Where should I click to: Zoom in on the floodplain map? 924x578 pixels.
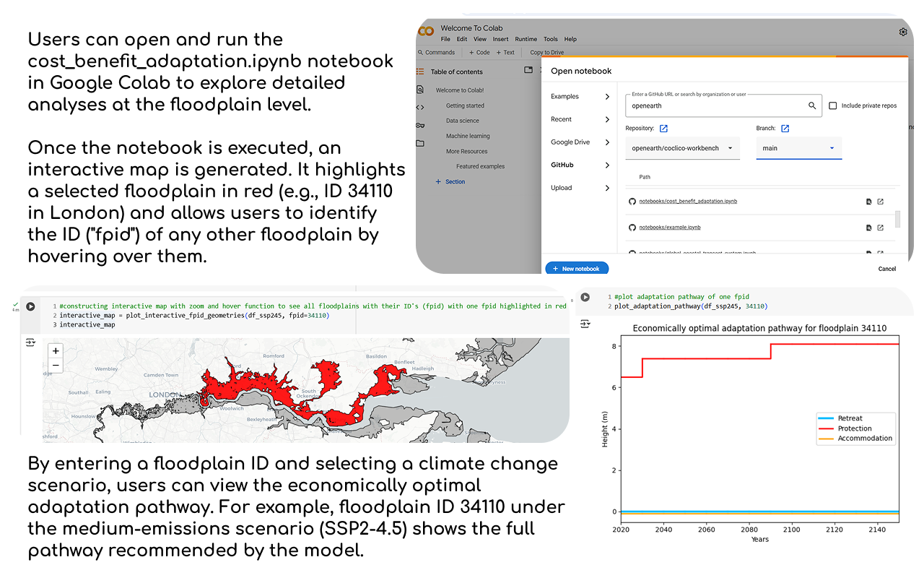(56, 351)
